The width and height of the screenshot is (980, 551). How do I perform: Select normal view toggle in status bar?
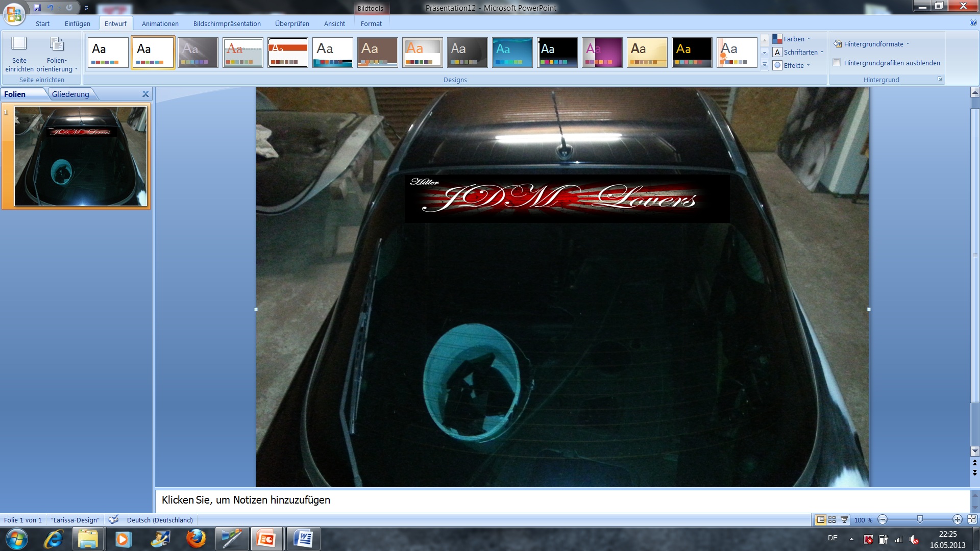(x=820, y=520)
